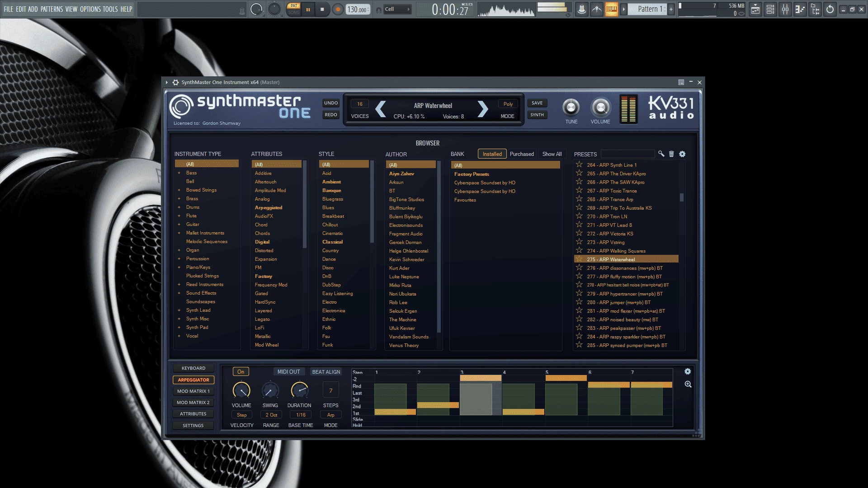This screenshot has width=868, height=488.
Task: Click the preset search magnifier icon
Action: click(661, 154)
